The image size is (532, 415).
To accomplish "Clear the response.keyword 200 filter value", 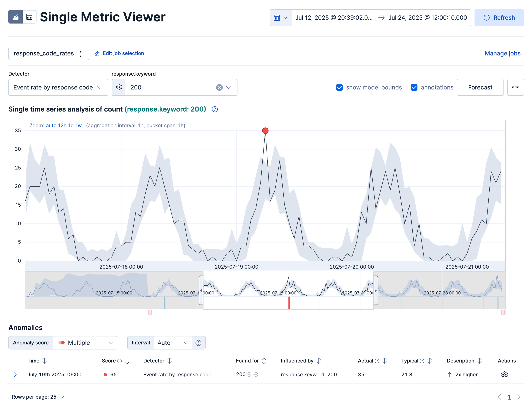I will pos(219,87).
